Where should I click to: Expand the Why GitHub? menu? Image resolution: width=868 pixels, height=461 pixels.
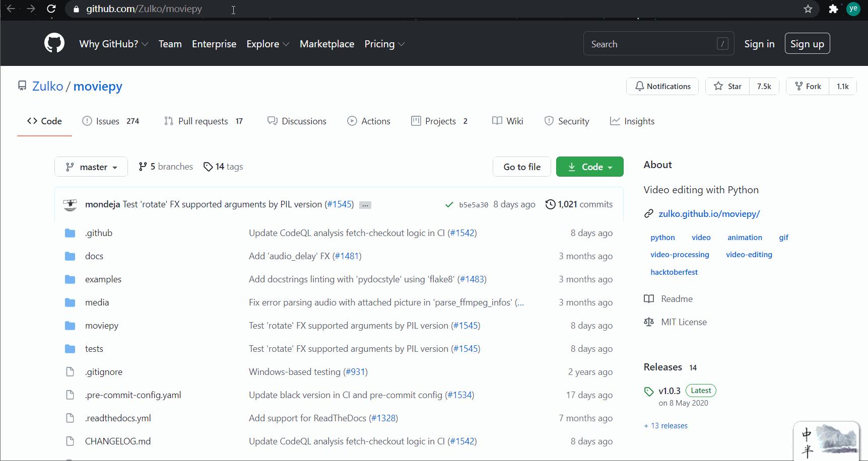click(x=113, y=44)
